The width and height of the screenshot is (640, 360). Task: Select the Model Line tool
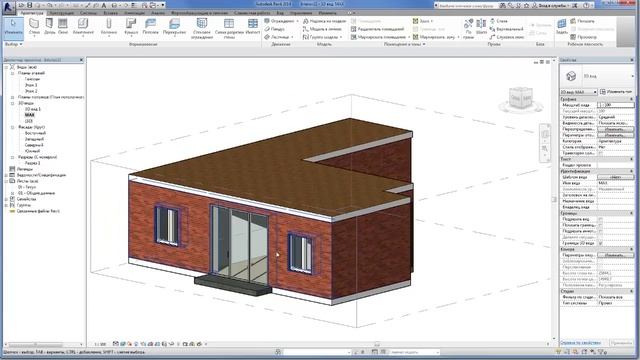322,29
